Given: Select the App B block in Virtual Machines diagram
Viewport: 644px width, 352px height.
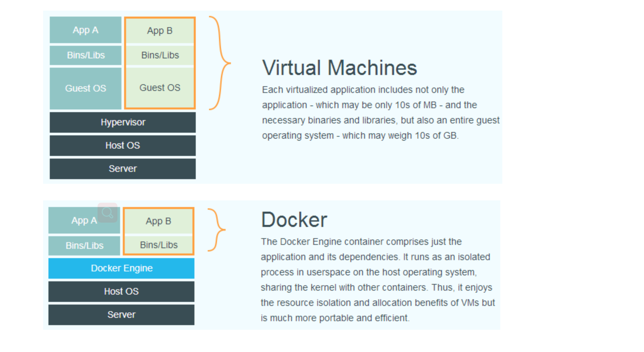Looking at the screenshot, I should (160, 31).
